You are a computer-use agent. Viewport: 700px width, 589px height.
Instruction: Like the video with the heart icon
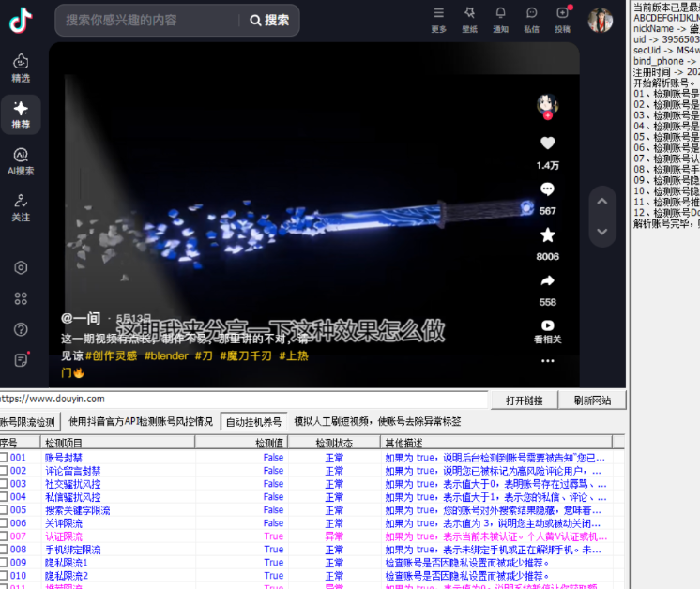547,143
